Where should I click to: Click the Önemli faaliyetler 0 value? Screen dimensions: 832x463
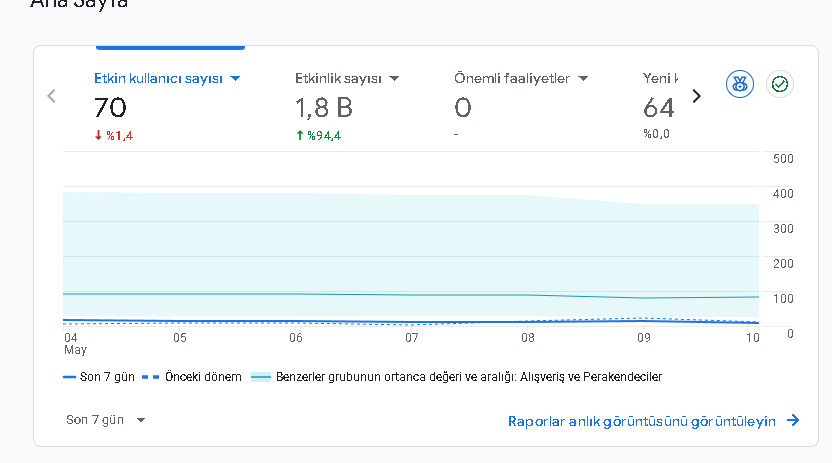pos(463,108)
